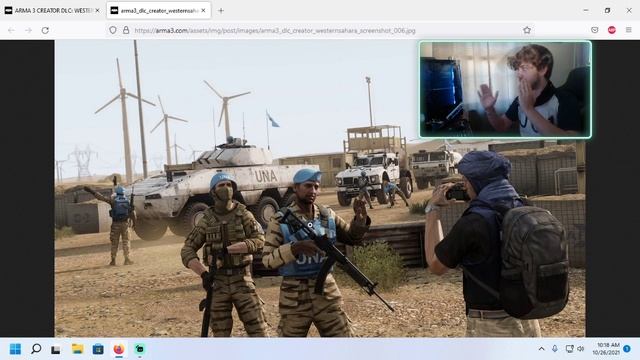Click the Arma 3 screenshot image
Image resolution: width=640 pixels, height=360 pixels.
(x=320, y=188)
